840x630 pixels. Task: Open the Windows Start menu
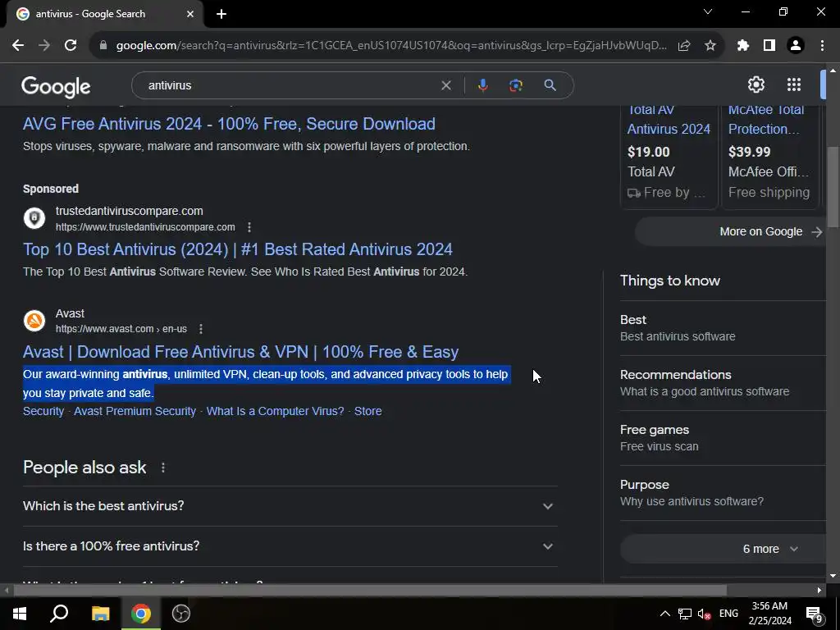pos(20,614)
